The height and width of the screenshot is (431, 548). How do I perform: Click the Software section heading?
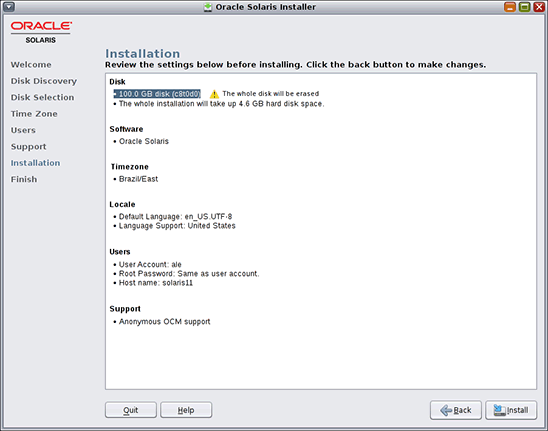[x=126, y=129]
